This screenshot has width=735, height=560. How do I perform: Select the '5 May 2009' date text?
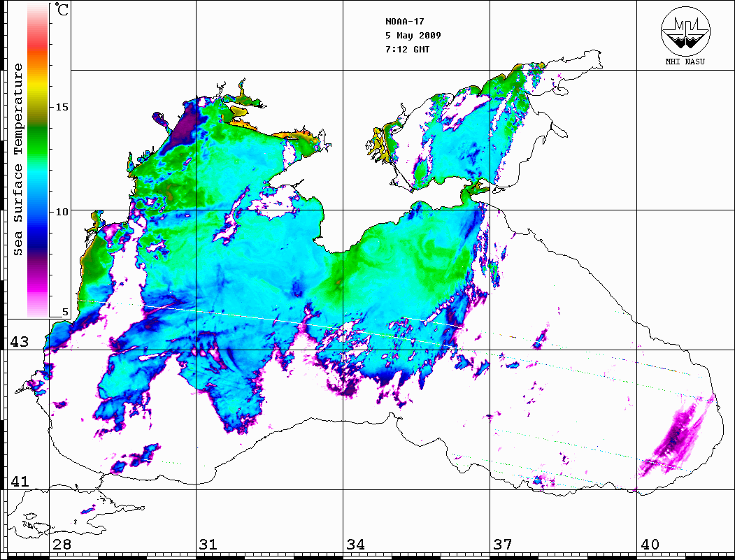413,36
